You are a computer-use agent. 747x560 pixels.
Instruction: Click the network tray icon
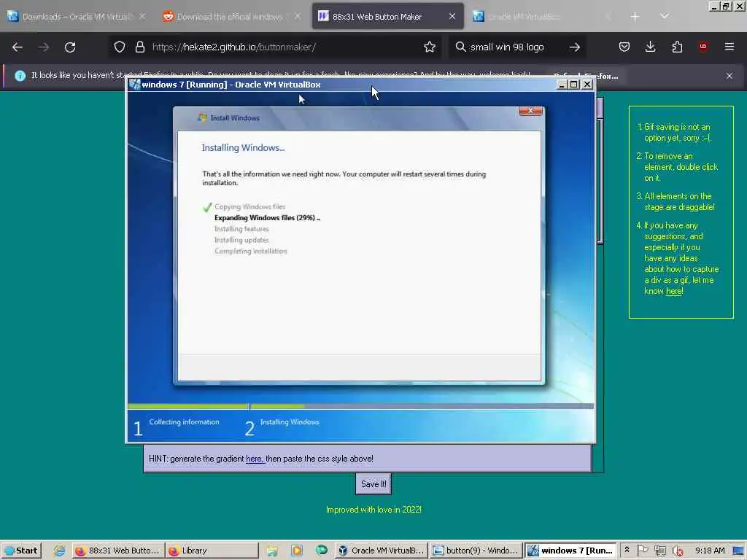(660, 551)
